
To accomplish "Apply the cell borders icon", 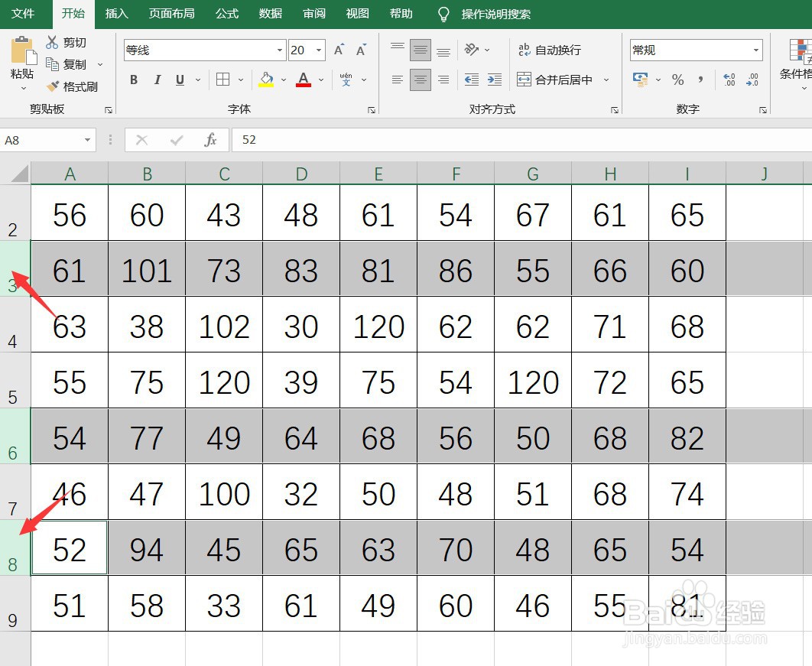I will tap(222, 80).
